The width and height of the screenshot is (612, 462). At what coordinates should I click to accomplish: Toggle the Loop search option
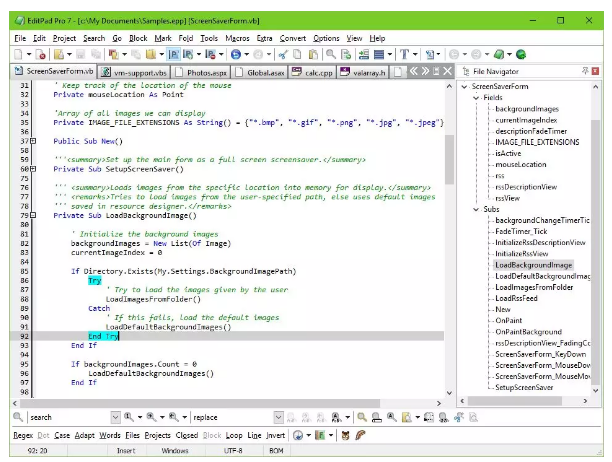point(234,435)
